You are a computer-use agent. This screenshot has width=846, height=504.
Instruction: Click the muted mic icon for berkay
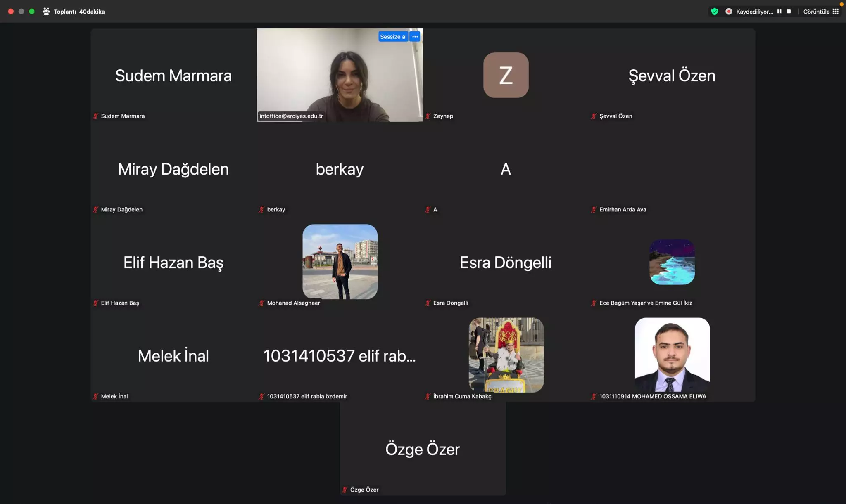click(x=261, y=209)
